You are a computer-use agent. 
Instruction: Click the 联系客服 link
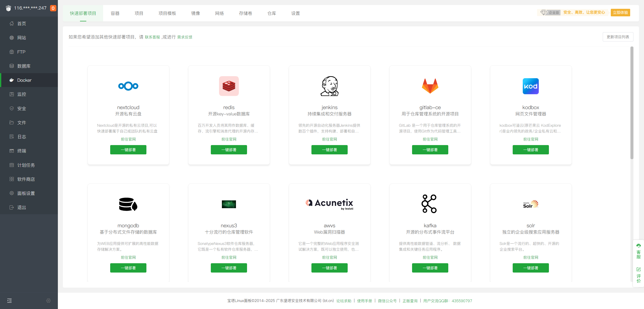click(152, 37)
